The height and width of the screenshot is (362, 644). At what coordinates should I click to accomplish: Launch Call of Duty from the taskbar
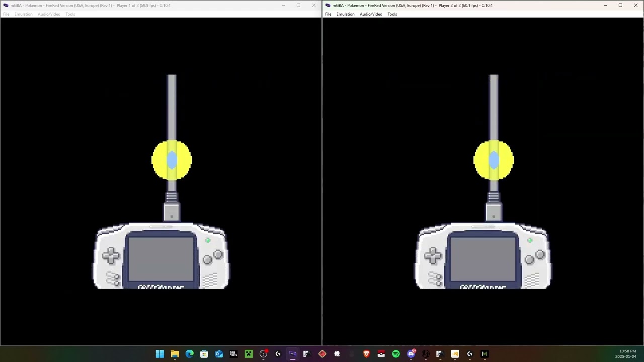pos(233,354)
